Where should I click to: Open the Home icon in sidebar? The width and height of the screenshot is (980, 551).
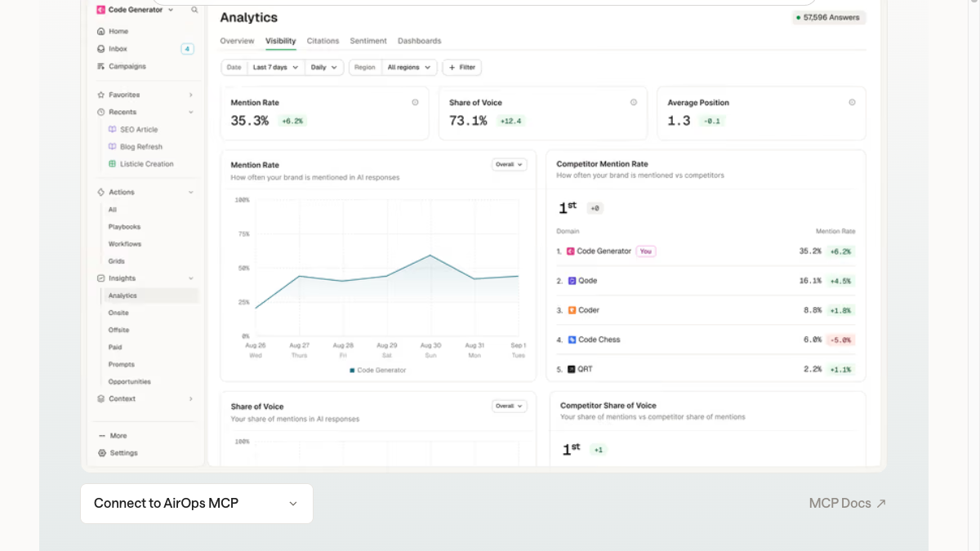pyautogui.click(x=100, y=31)
